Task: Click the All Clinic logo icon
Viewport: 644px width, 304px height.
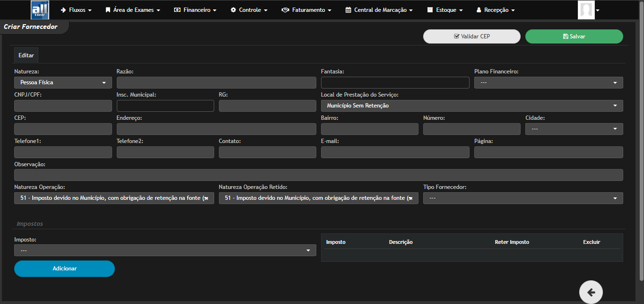Action: click(40, 10)
